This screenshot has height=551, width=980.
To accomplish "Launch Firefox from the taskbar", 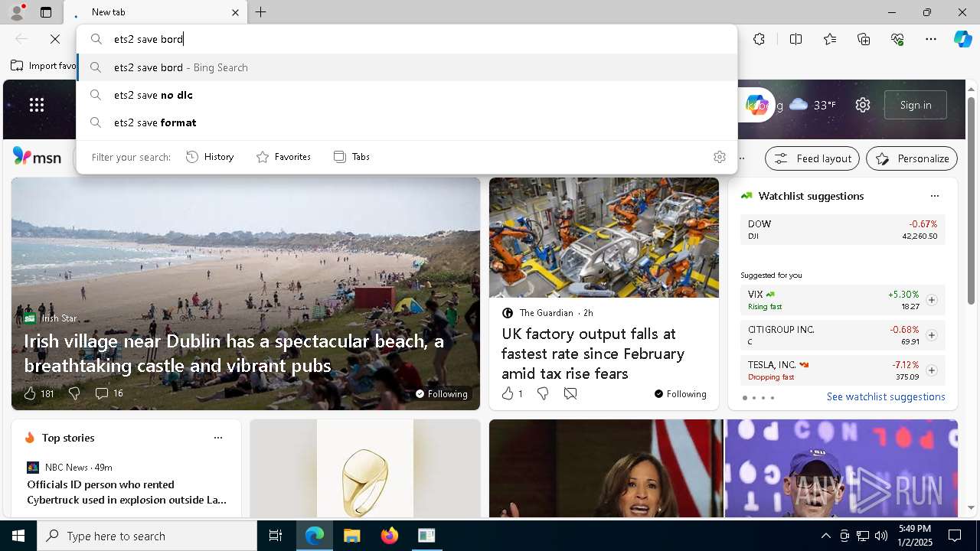I will pyautogui.click(x=389, y=536).
